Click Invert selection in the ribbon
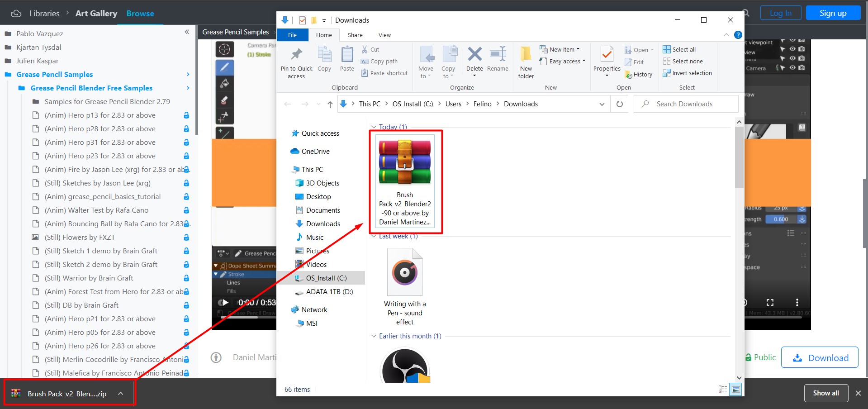868x409 pixels. pyautogui.click(x=688, y=73)
